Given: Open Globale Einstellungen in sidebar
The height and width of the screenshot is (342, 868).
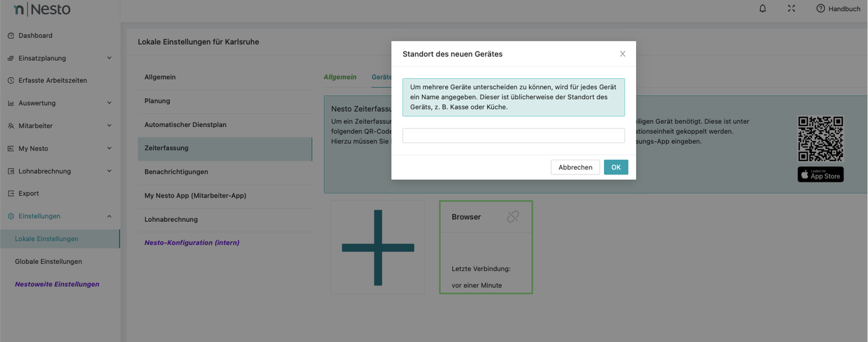Looking at the screenshot, I should click(49, 261).
